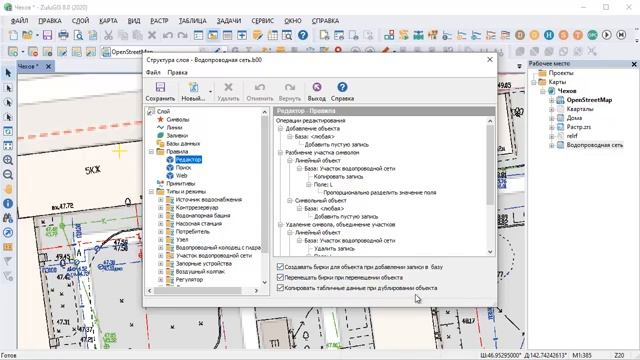Click the pencil-on-folder edit icon in main toolbar

tap(257, 36)
